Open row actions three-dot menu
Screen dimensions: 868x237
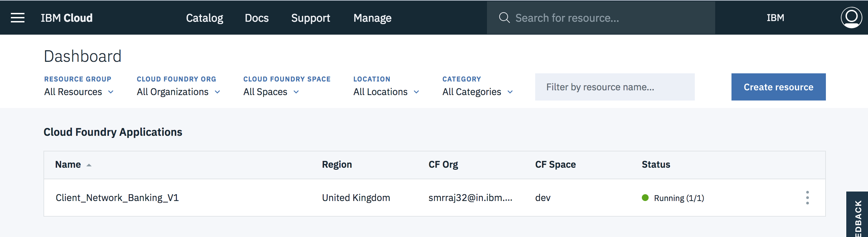click(x=807, y=198)
